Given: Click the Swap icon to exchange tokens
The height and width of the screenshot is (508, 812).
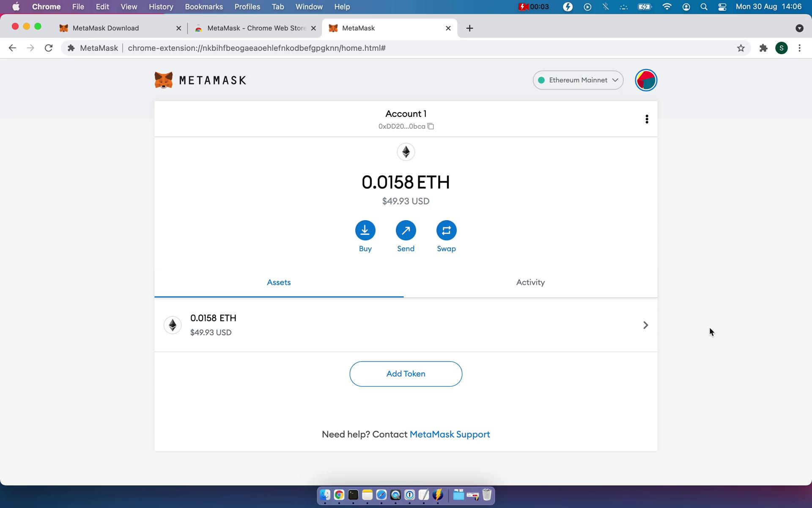Looking at the screenshot, I should click(447, 230).
